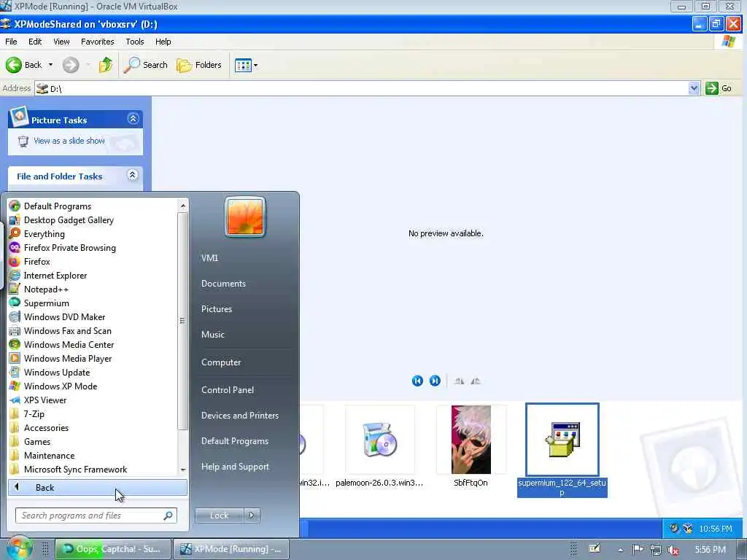
Task: Click the green Back arrow in the Explorer toolbar
Action: point(14,65)
